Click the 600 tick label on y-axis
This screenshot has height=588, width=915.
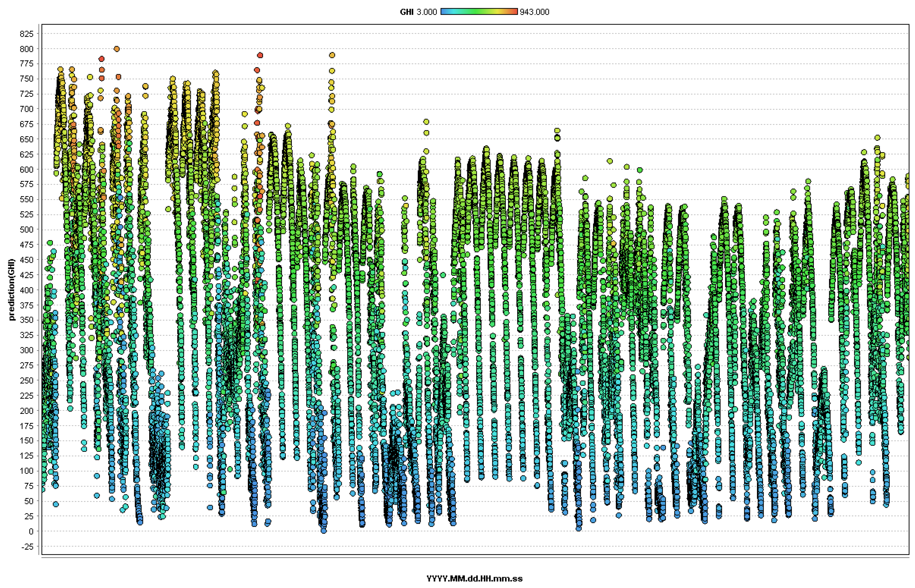click(x=26, y=170)
